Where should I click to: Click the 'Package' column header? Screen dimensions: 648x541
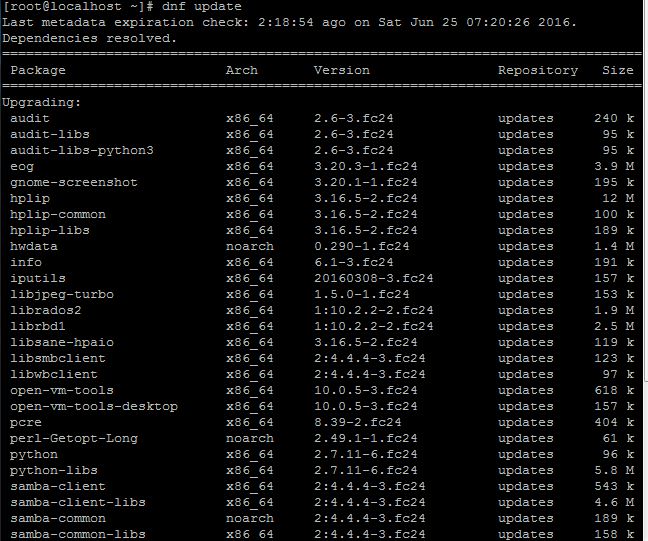tap(38, 70)
